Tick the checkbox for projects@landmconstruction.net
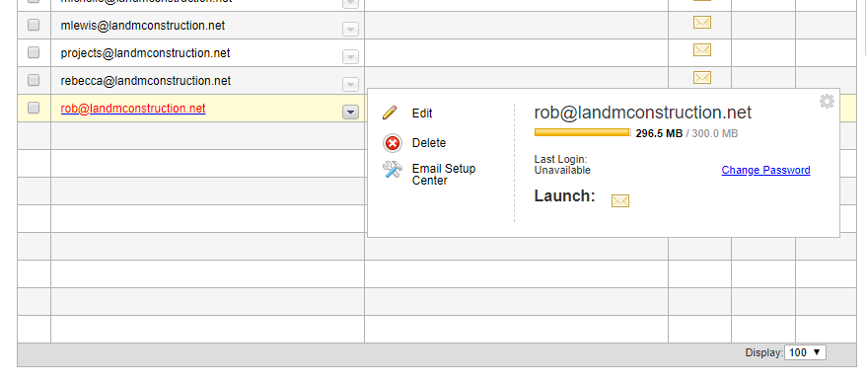This screenshot has height=381, width=868. point(34,52)
